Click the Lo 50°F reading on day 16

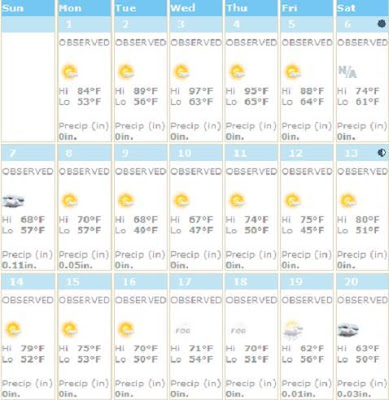[136, 359]
